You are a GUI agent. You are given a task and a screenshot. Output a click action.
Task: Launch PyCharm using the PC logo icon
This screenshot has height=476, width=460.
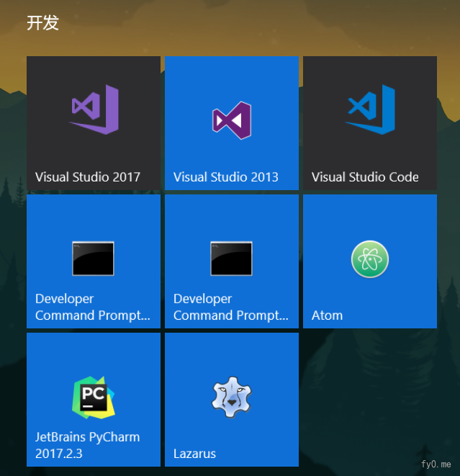click(x=94, y=397)
